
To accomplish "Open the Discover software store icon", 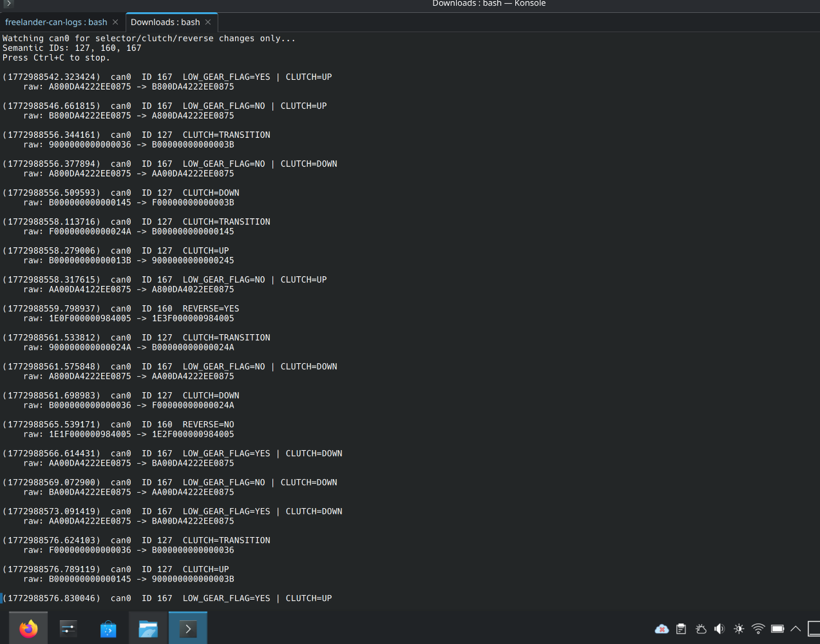I will [x=108, y=629].
